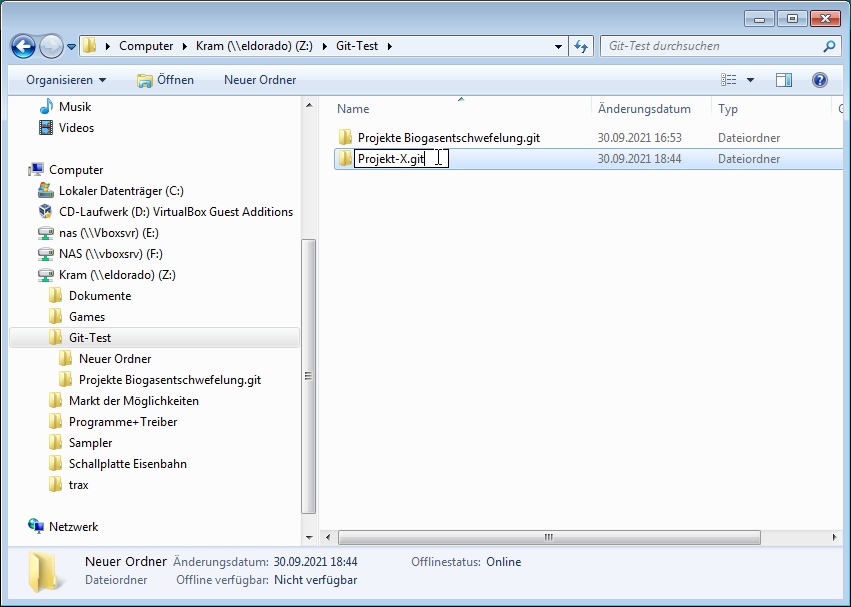Open Videos in the navigation pane

(x=76, y=128)
